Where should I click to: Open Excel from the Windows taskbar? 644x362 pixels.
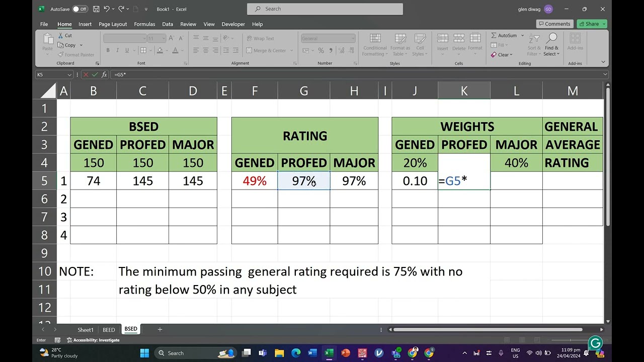[x=329, y=353]
